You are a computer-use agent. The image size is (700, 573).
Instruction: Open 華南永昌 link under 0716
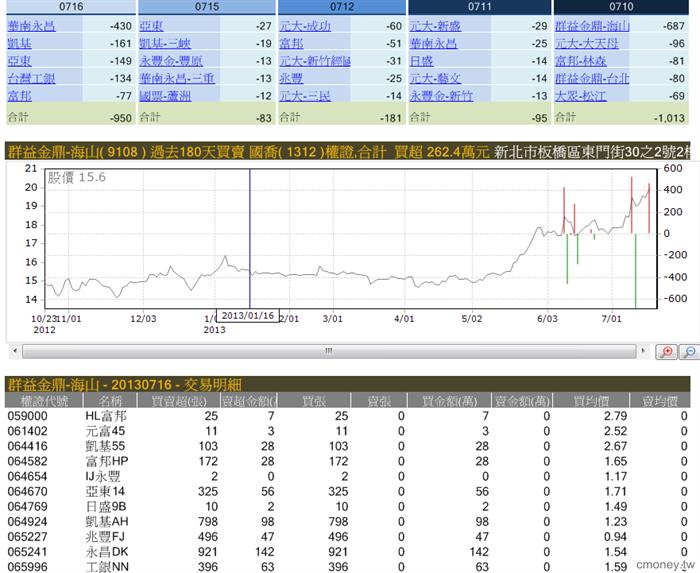point(32,26)
